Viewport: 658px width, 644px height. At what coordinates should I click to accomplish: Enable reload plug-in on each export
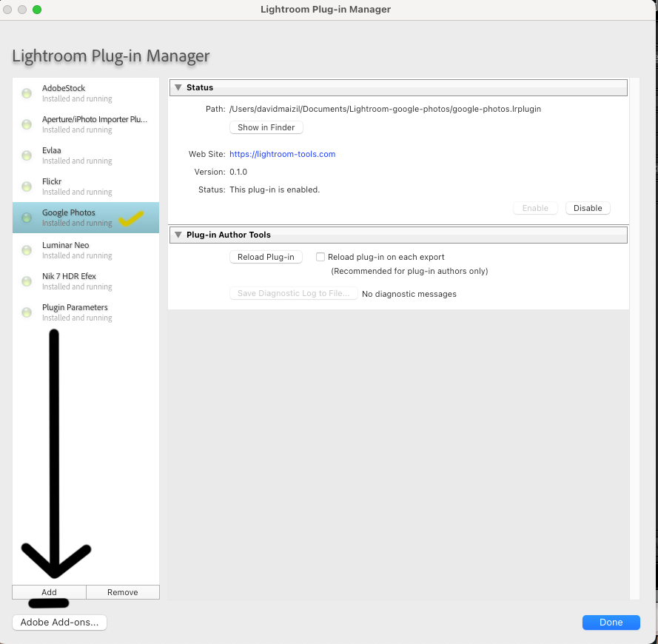(x=320, y=256)
